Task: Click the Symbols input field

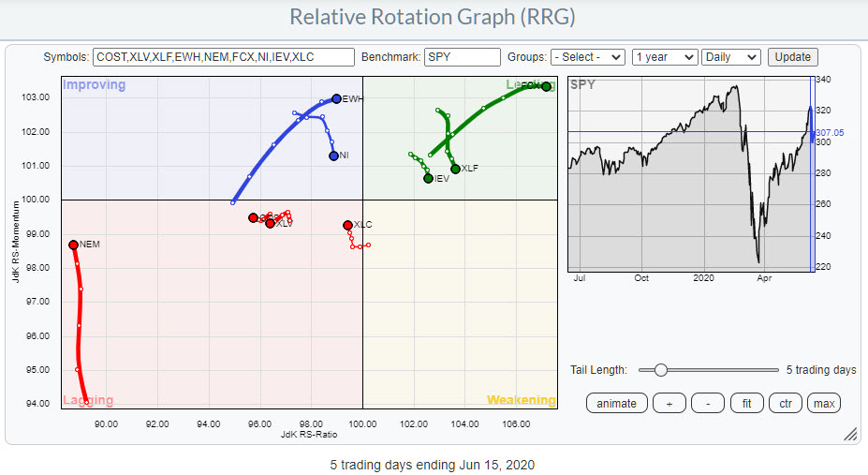Action: coord(224,57)
